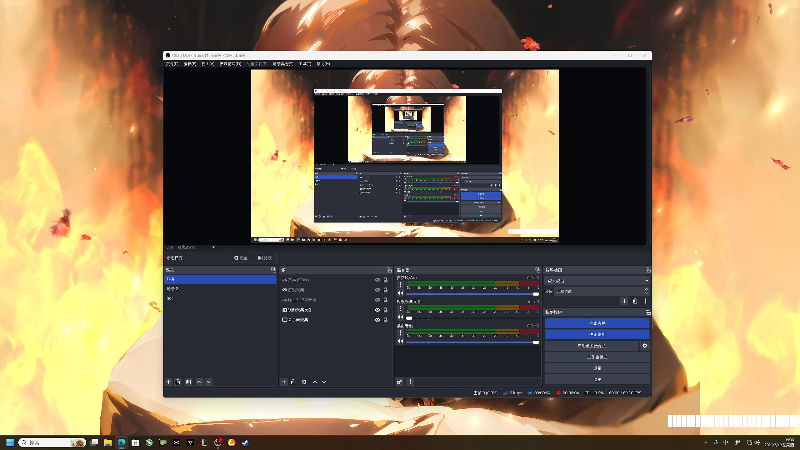Viewport: 800px width, 450px height.
Task: Open the Docks menu
Action: pyautogui.click(x=230, y=64)
